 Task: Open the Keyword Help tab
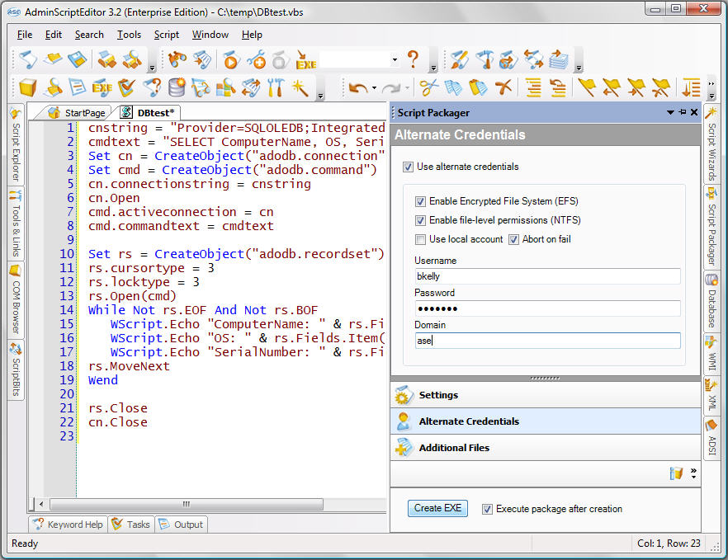[69, 525]
